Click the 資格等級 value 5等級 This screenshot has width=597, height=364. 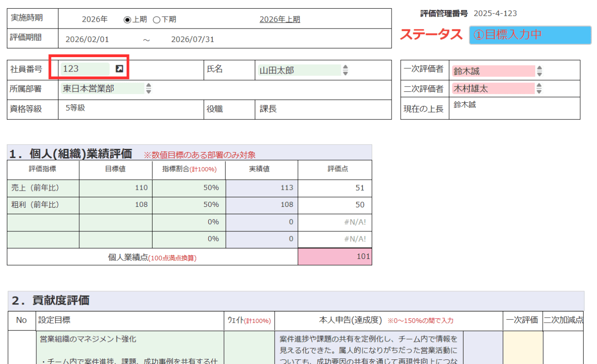76,108
